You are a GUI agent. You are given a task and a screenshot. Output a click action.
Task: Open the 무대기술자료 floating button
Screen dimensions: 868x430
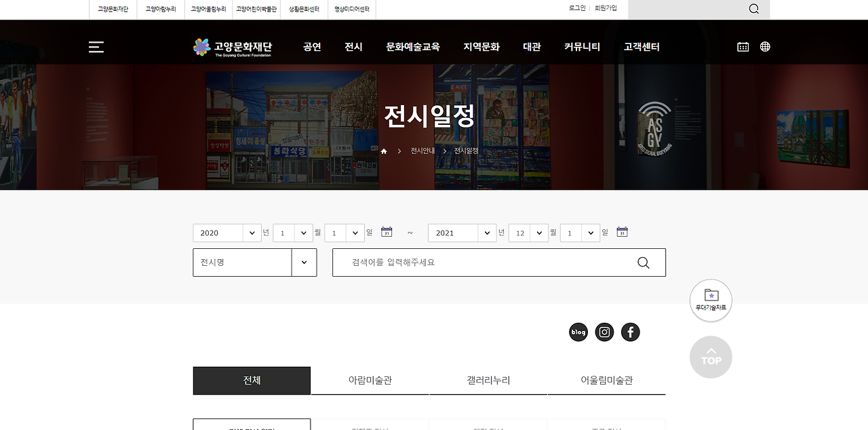(711, 300)
